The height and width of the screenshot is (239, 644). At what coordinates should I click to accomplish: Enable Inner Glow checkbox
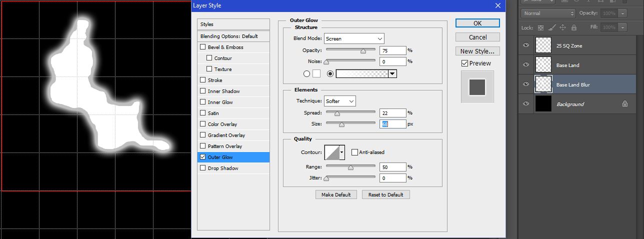click(203, 102)
